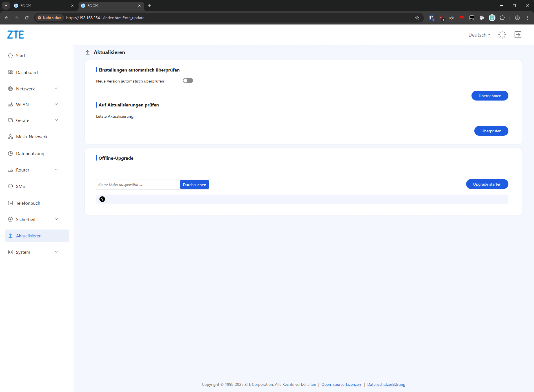Expand the WLAN sidebar section
534x392 pixels.
click(x=34, y=104)
